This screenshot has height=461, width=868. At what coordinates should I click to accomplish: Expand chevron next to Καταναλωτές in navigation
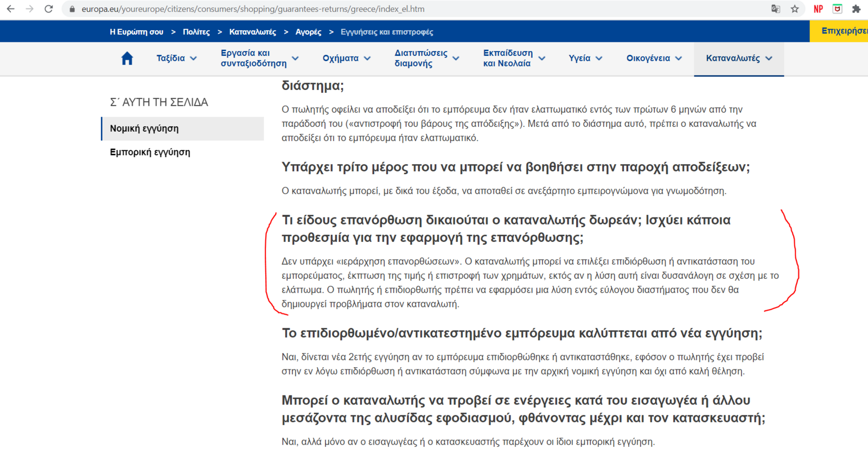click(x=769, y=59)
